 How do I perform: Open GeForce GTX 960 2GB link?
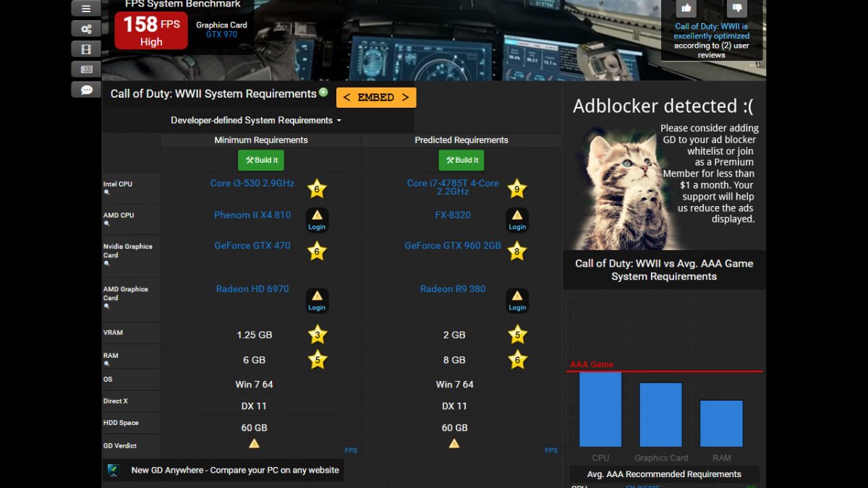point(453,246)
